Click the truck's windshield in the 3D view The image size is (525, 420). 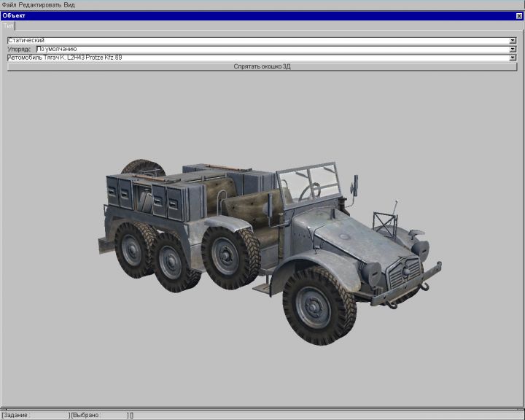tap(311, 183)
